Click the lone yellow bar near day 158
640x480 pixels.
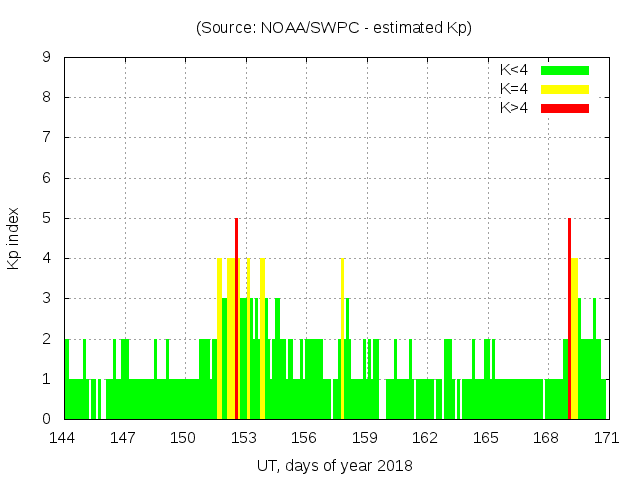342,340
